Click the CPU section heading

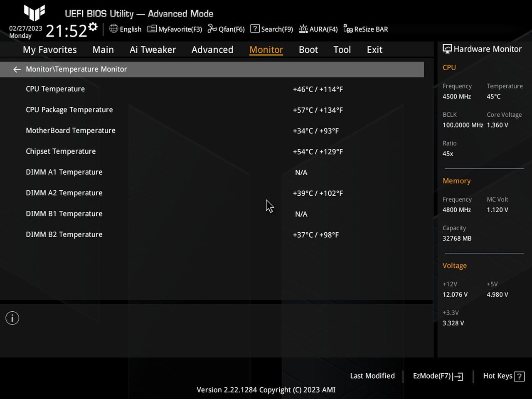coord(449,67)
